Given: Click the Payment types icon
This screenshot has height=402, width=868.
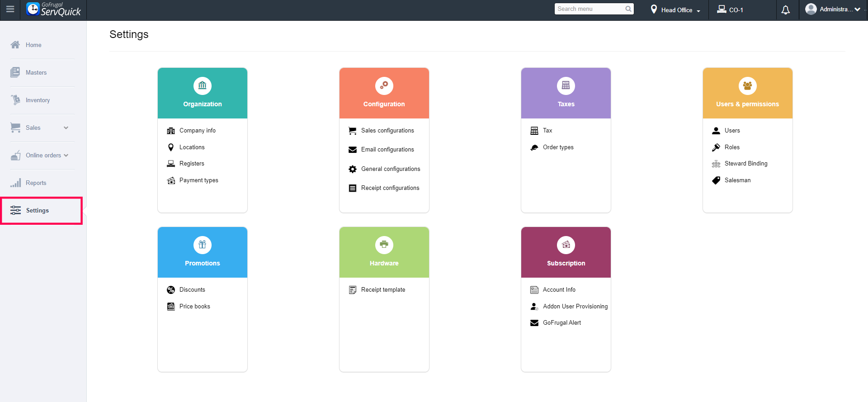Looking at the screenshot, I should coord(171,180).
